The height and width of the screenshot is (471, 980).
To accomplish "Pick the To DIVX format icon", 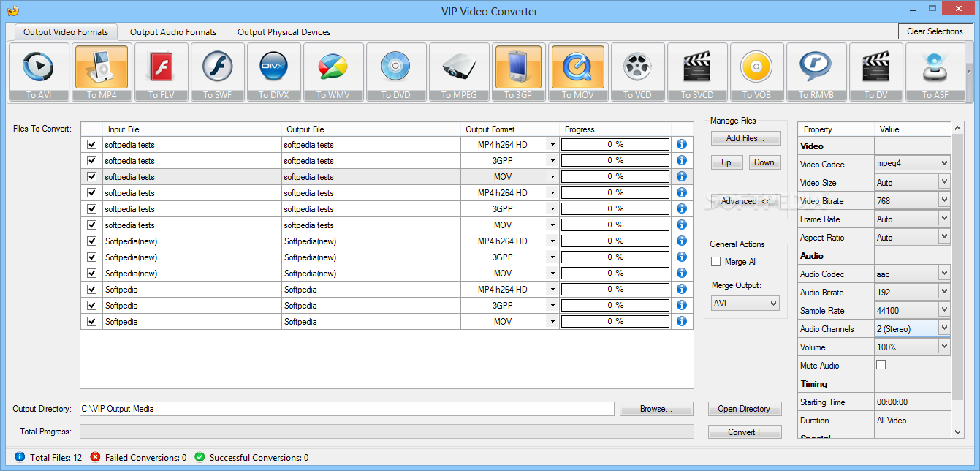I will coord(273,72).
